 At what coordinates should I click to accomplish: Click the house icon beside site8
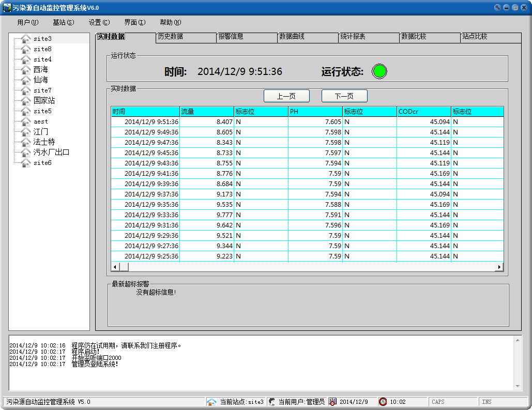(26, 49)
